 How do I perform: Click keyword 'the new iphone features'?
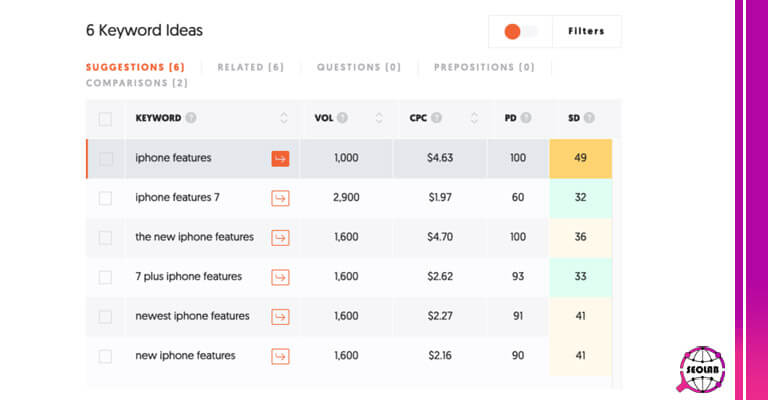[194, 237]
